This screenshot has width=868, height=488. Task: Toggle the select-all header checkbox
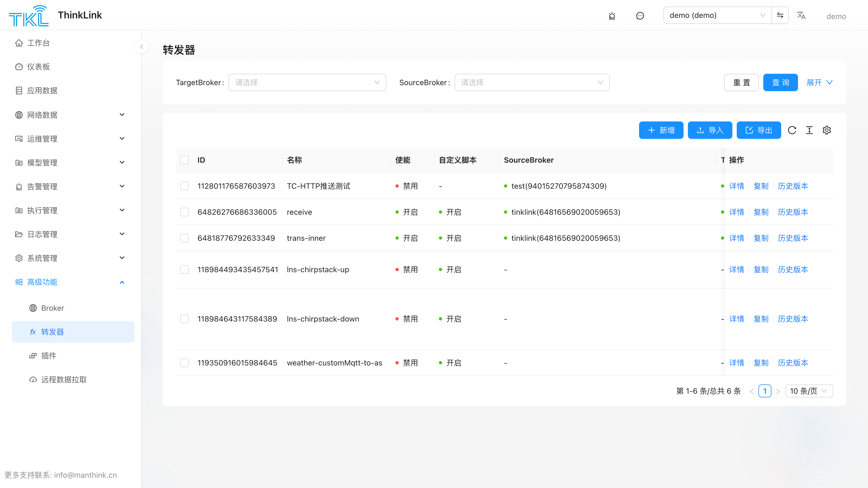(184, 160)
